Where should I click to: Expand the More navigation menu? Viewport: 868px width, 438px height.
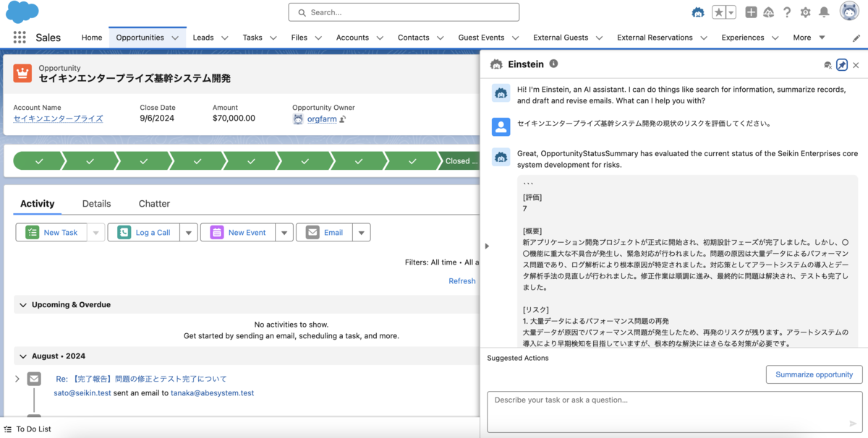(x=809, y=38)
